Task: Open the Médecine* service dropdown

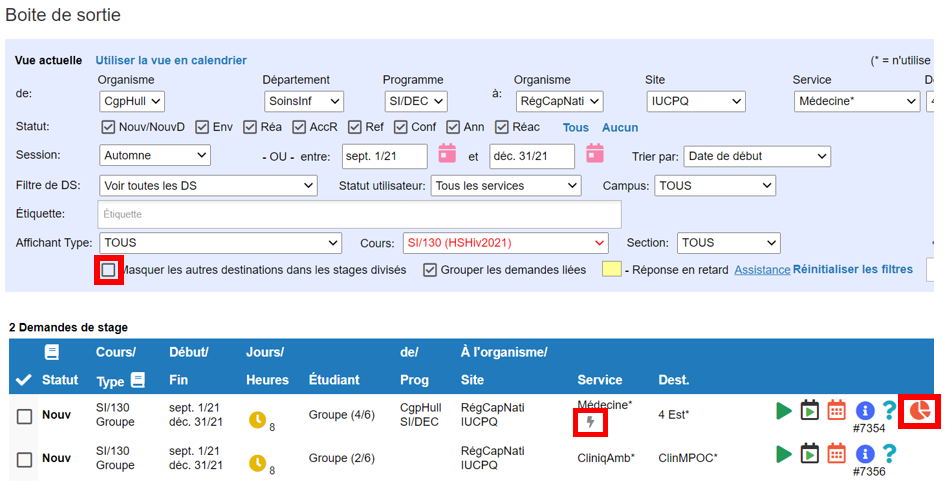Action: tap(857, 101)
